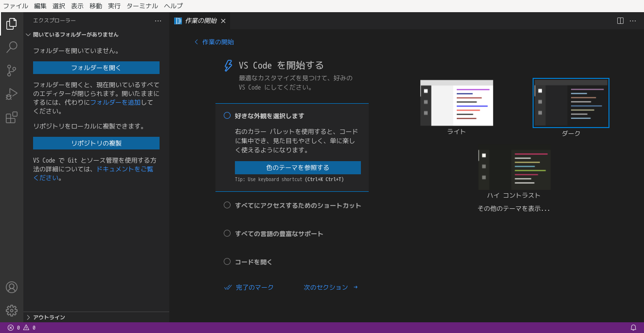
Task: Split the editor to the right
Action: [620, 20]
